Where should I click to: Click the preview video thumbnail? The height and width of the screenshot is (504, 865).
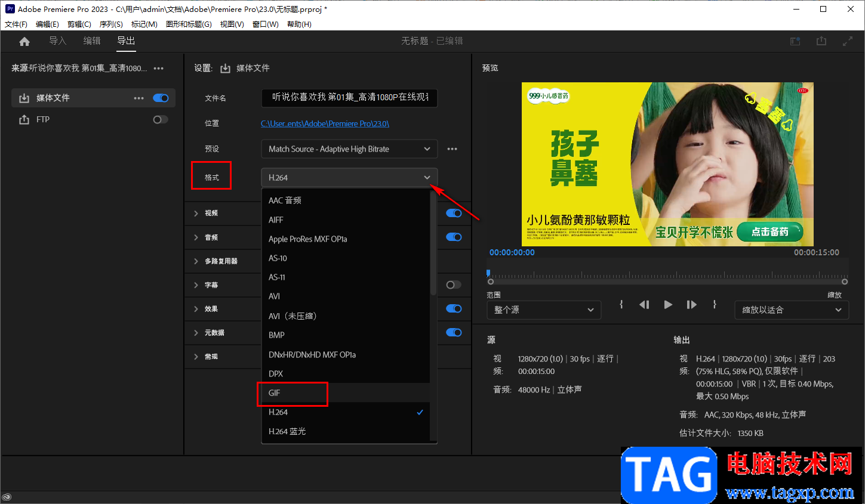click(x=667, y=164)
